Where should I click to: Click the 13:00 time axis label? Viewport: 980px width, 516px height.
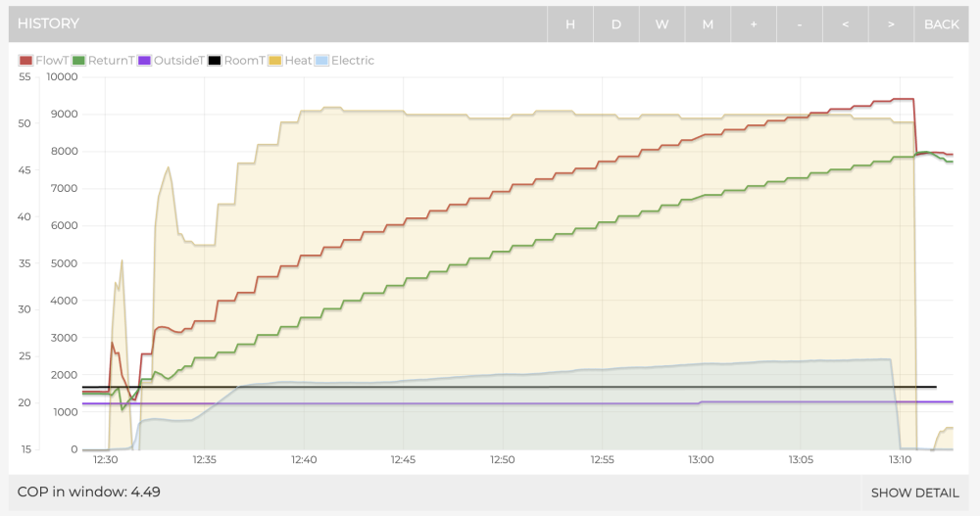[x=702, y=460]
